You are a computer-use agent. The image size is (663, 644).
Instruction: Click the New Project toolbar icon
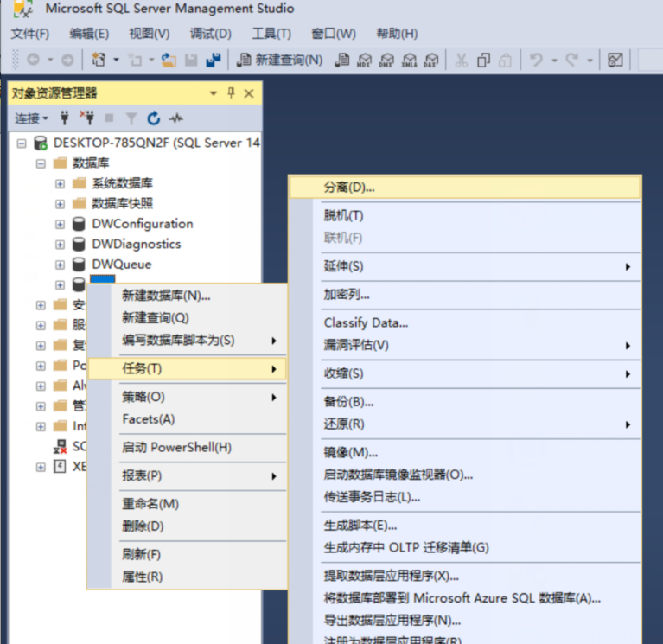[x=99, y=60]
